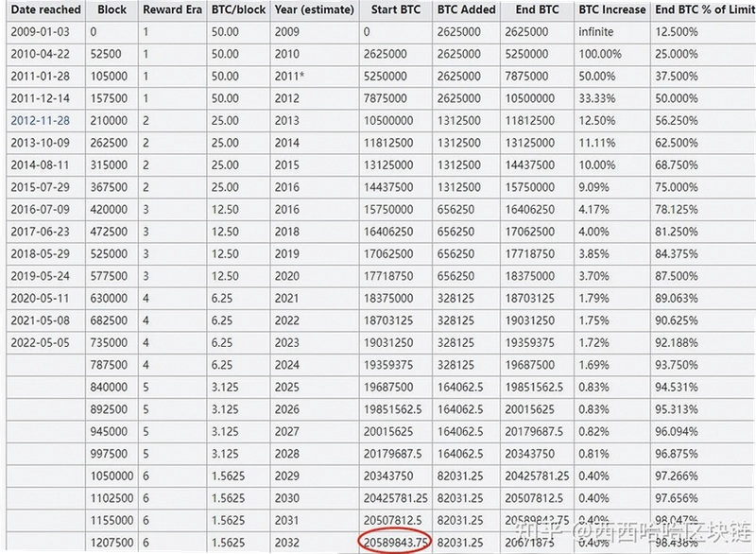Image resolution: width=756 pixels, height=554 pixels.
Task: Click the block 1050000 cell
Action: [x=112, y=476]
